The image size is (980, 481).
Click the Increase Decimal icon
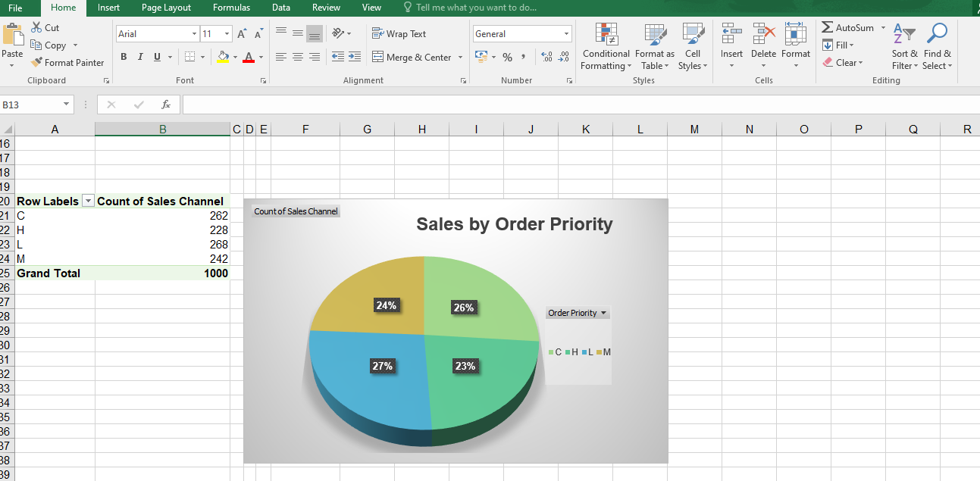click(x=547, y=56)
